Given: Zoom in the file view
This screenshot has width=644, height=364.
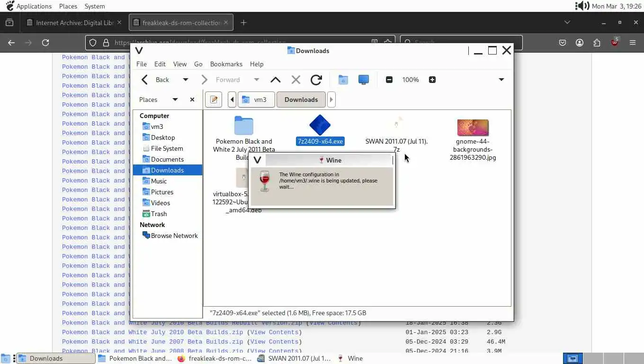Looking at the screenshot, I should click(432, 80).
